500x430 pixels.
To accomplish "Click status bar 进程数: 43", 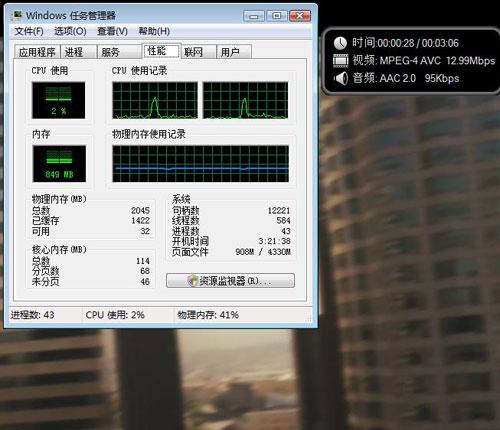I will tap(32, 315).
